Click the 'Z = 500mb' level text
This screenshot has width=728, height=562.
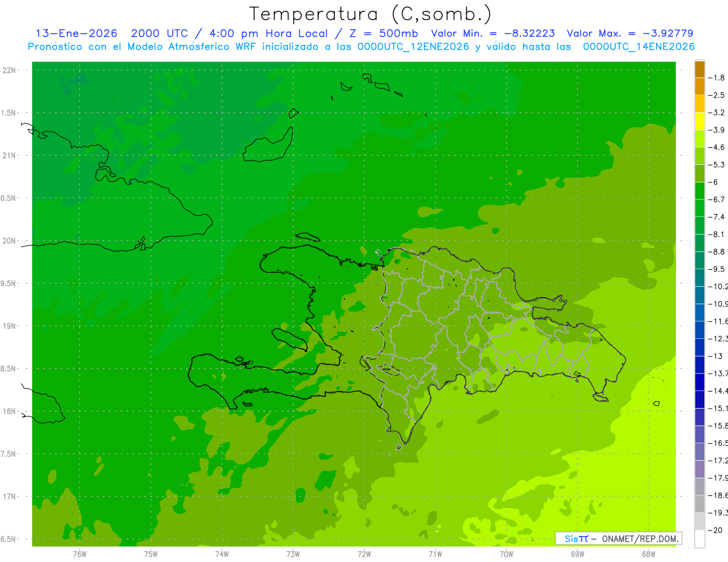point(383,33)
